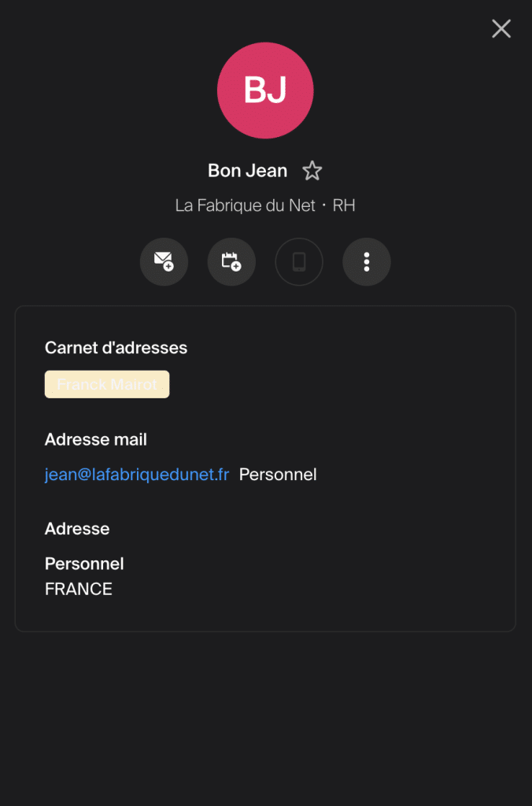The width and height of the screenshot is (532, 806).
Task: Open the three-dot more options menu
Action: pyautogui.click(x=367, y=261)
